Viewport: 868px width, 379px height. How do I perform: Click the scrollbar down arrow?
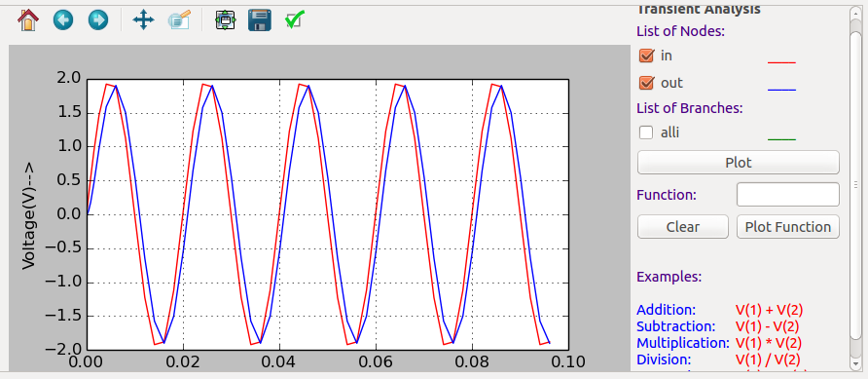coord(855,363)
